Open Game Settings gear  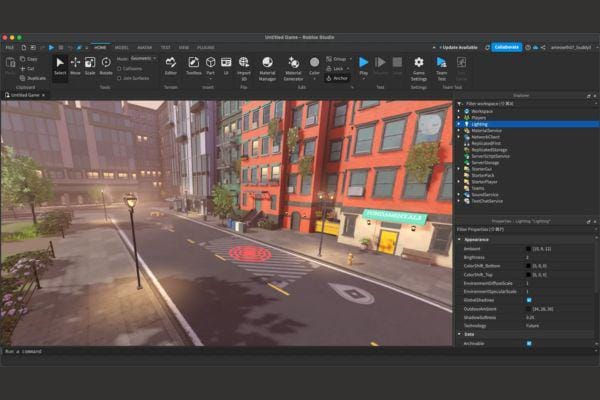[x=419, y=68]
